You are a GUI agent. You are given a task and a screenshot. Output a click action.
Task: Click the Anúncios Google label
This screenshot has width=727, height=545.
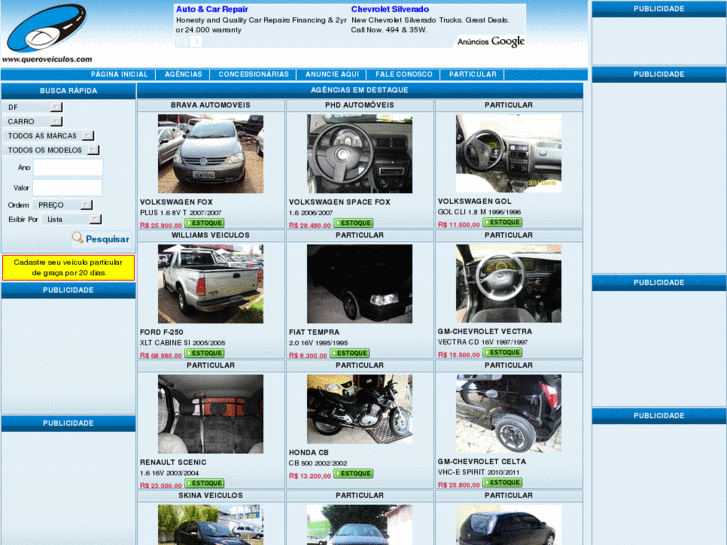(x=491, y=42)
